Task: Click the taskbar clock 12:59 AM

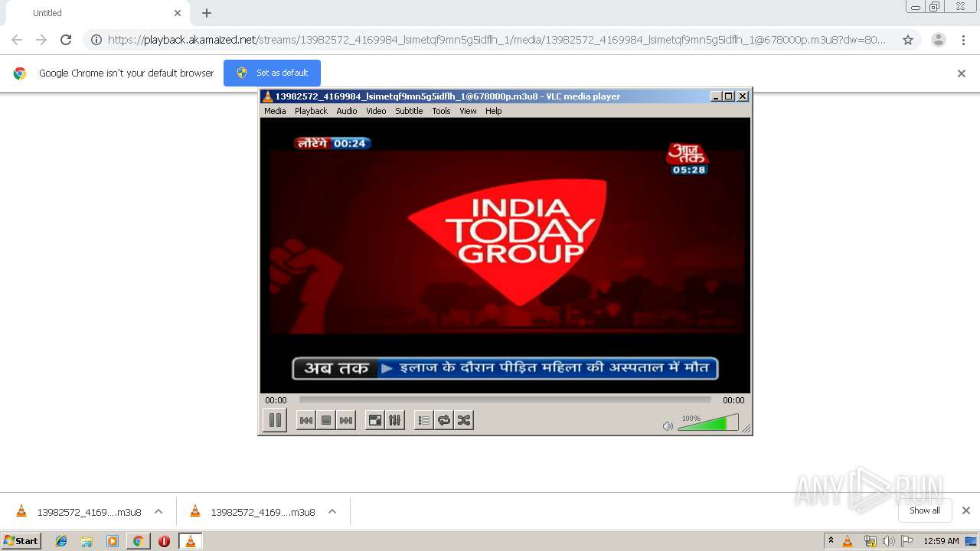Action: point(941,541)
